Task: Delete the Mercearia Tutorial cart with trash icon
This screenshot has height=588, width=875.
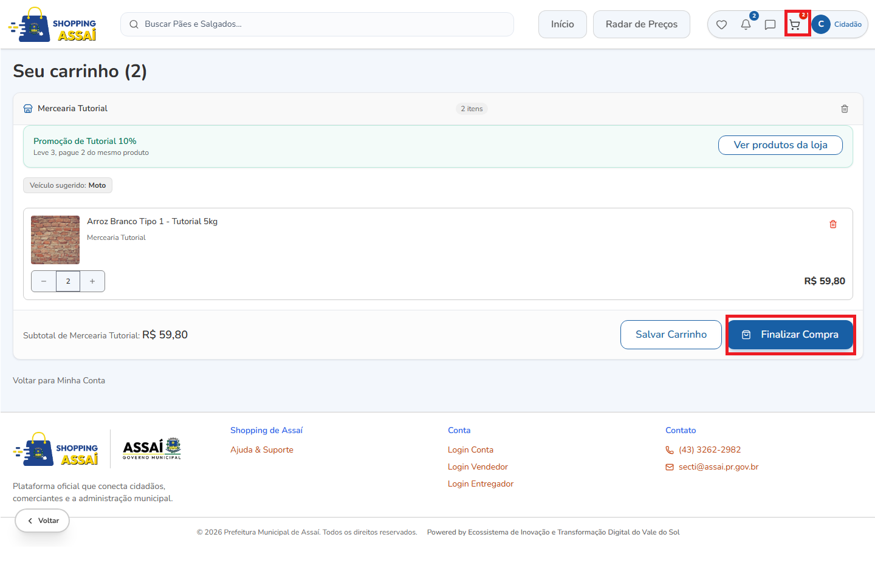Action: tap(845, 109)
